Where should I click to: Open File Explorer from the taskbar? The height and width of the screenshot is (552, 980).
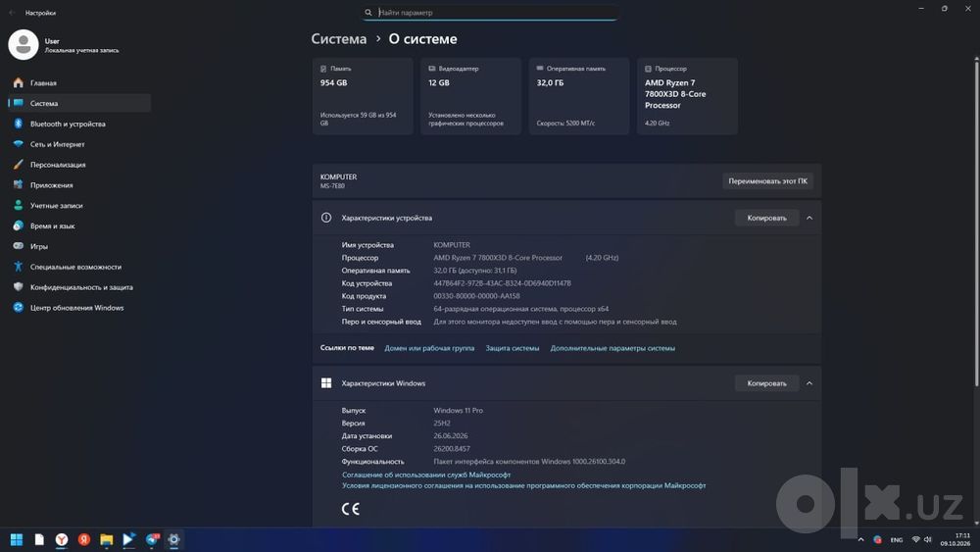pos(106,539)
